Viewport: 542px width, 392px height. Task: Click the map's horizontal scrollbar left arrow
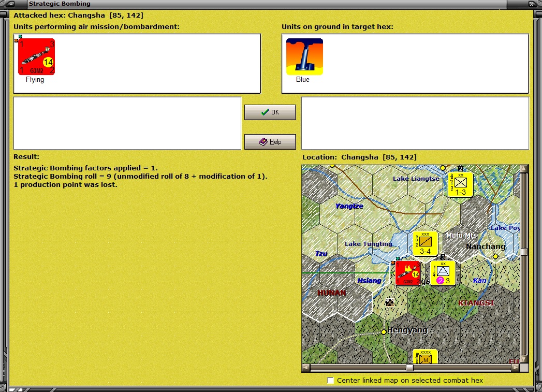306,368
